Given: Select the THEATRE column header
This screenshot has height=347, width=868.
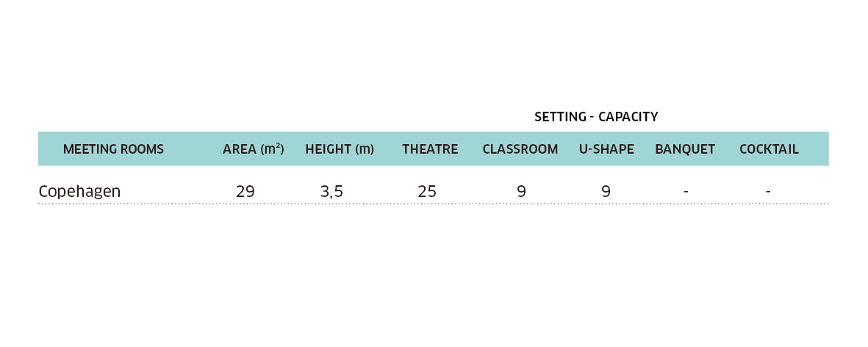Looking at the screenshot, I should [x=430, y=149].
